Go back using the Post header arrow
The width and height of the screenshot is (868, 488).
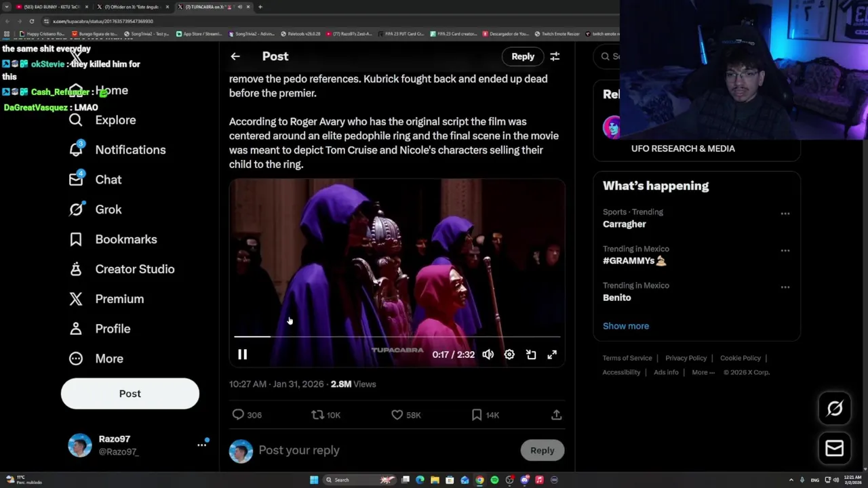pos(235,56)
